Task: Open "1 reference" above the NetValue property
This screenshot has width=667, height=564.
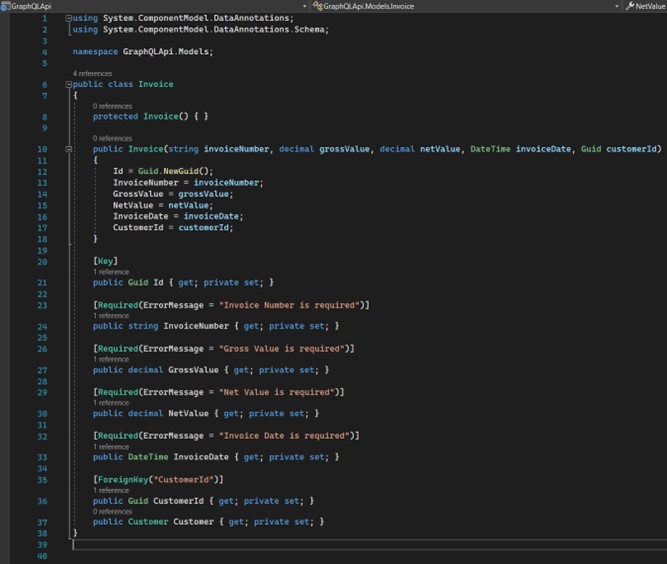Action: (x=110, y=403)
